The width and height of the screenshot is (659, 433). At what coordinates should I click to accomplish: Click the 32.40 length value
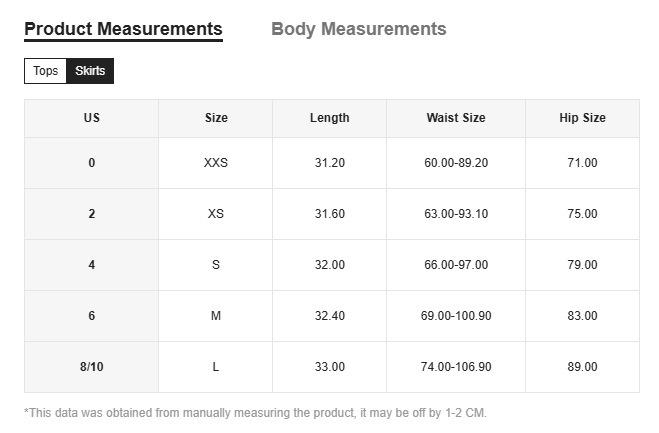tap(330, 316)
